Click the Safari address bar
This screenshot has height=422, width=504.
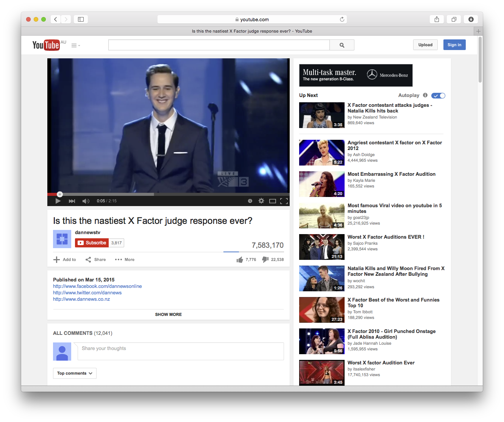pos(252,19)
